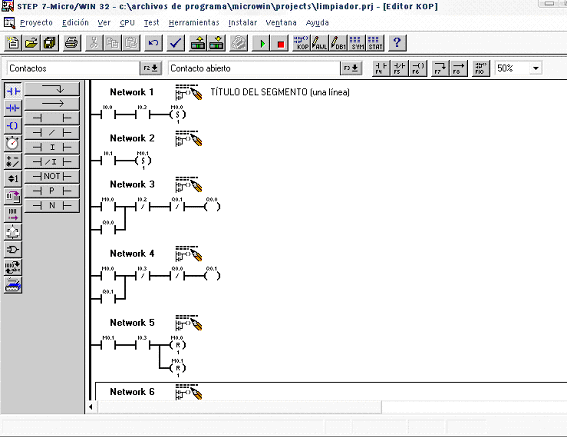Open the Ayuda menu
The image size is (567, 437).
tap(317, 23)
